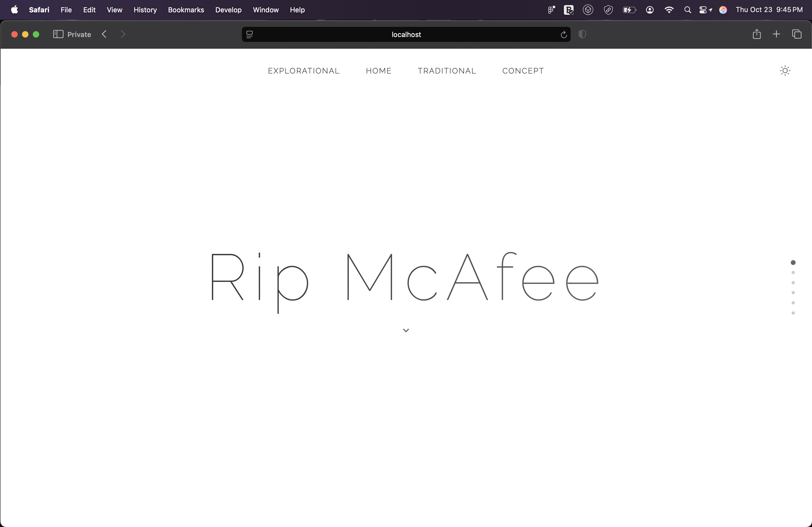Click the topmost dot in the side scroll indicator

point(793,262)
